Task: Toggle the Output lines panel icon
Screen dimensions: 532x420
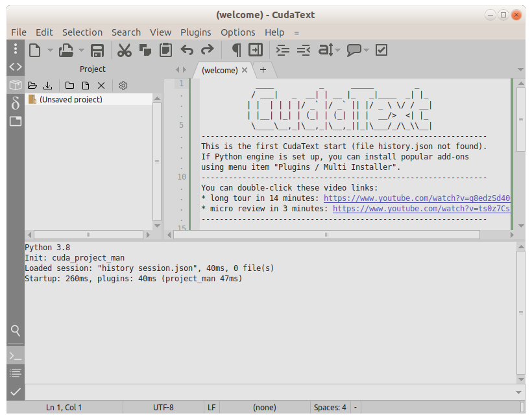Action: (x=16, y=373)
